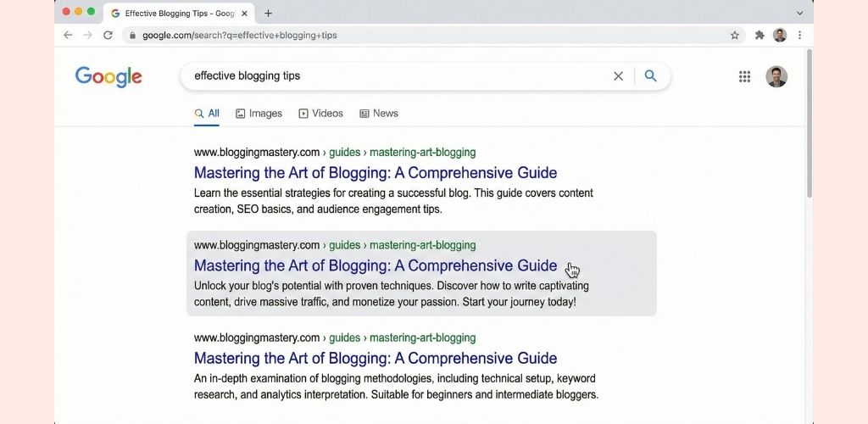Open the browser extensions puzzle icon
The image size is (868, 424).
pyautogui.click(x=759, y=35)
